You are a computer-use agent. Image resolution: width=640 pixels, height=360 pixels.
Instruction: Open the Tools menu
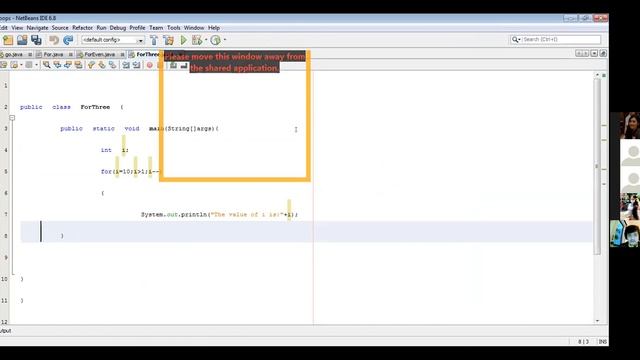[x=173, y=28]
